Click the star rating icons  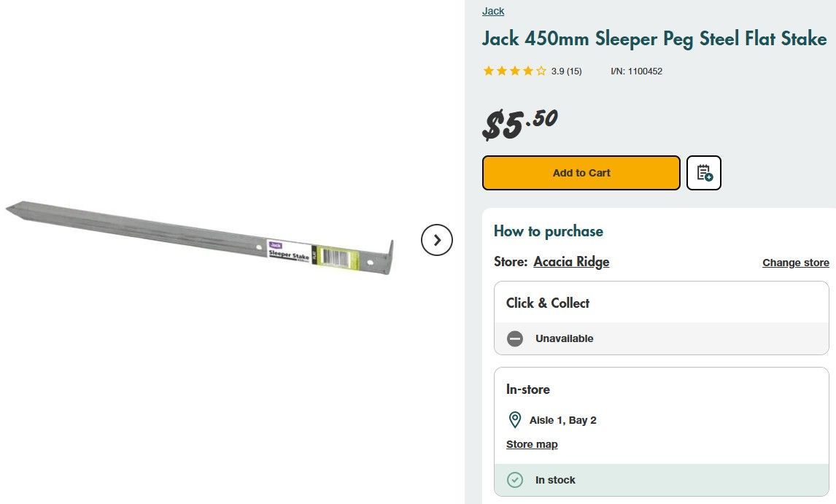514,71
